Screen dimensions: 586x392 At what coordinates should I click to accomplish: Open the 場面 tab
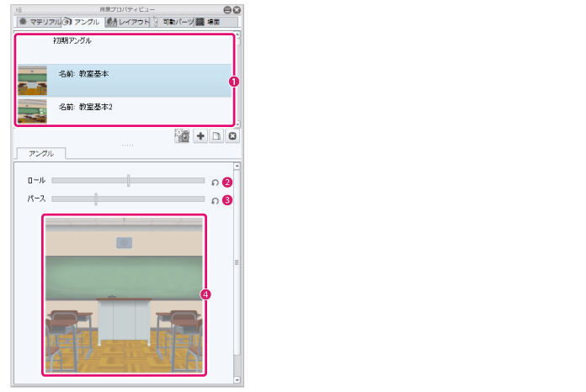pos(216,22)
